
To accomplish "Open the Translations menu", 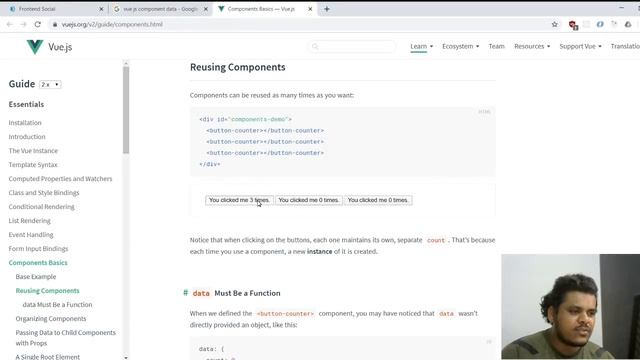I will (x=625, y=46).
